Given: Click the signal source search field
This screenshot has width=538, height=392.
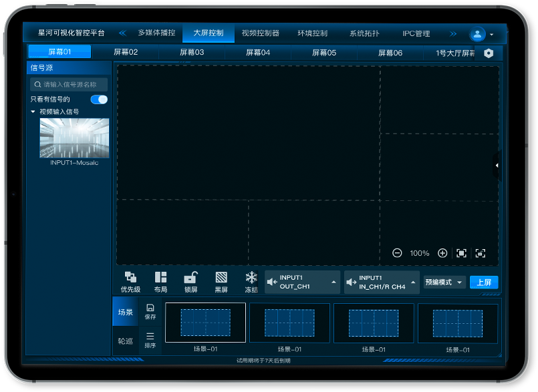Looking at the screenshot, I should [x=69, y=85].
